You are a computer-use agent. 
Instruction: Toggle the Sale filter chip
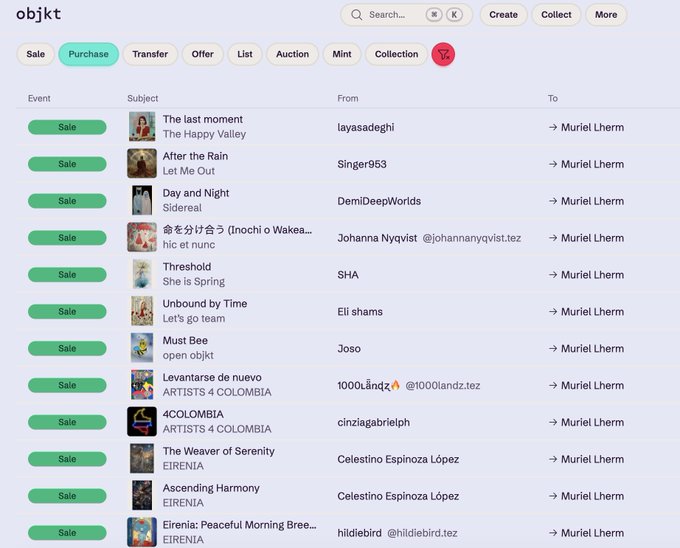(x=36, y=54)
